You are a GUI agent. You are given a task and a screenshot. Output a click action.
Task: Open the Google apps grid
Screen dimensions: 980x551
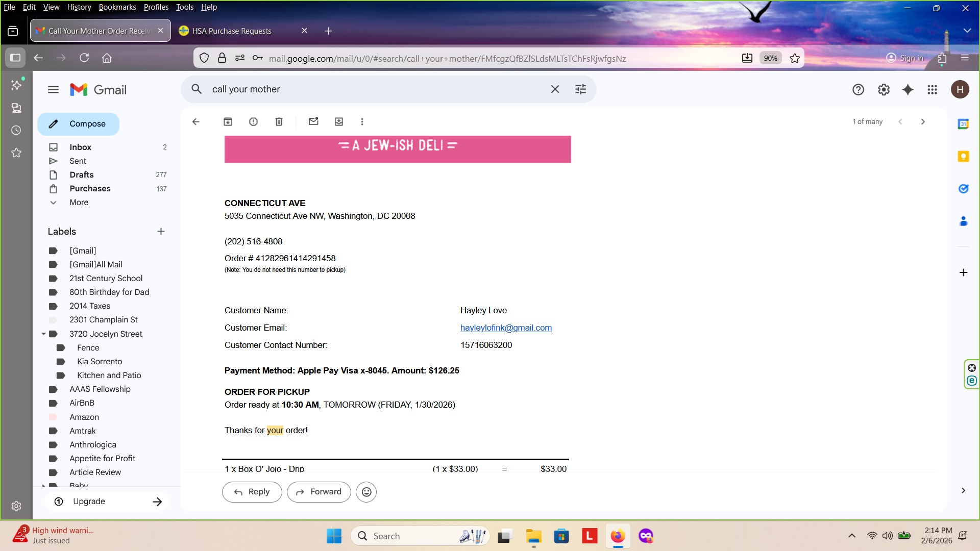932,90
